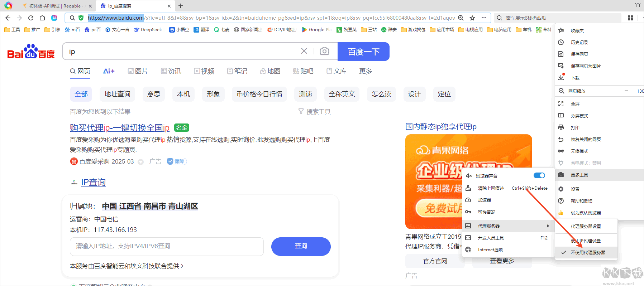
Task: Expand the More tools submenu
Action: pyautogui.click(x=600, y=175)
